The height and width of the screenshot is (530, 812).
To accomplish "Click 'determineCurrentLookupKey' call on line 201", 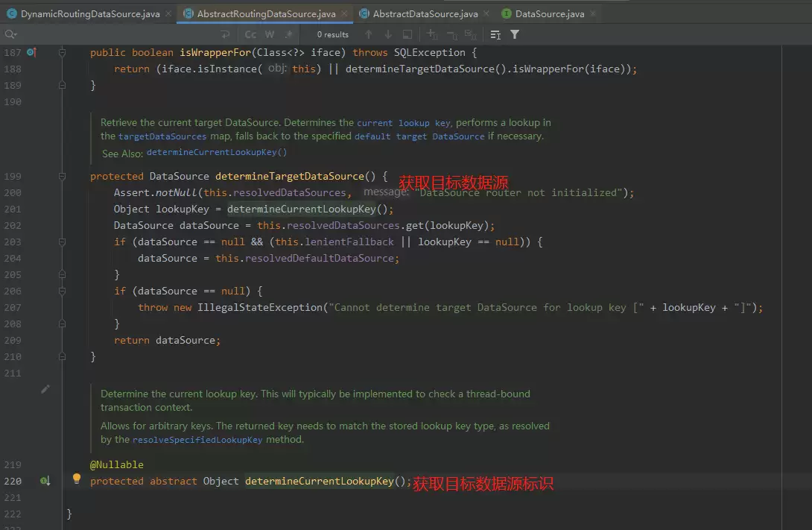I will click(x=302, y=209).
